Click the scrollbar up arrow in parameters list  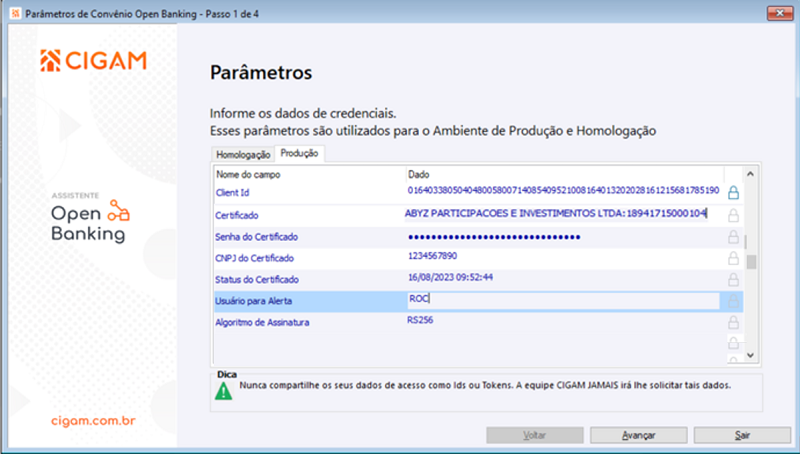click(750, 174)
